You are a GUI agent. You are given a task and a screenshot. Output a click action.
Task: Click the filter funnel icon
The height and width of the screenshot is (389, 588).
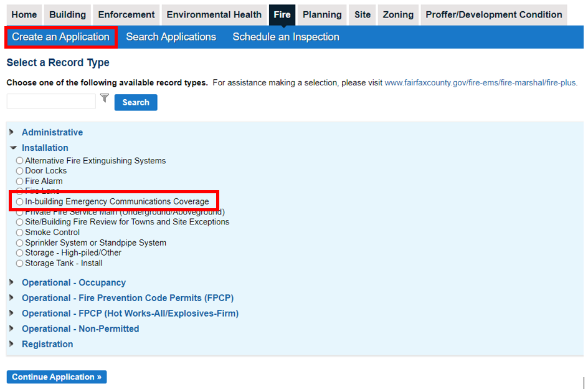tap(105, 98)
